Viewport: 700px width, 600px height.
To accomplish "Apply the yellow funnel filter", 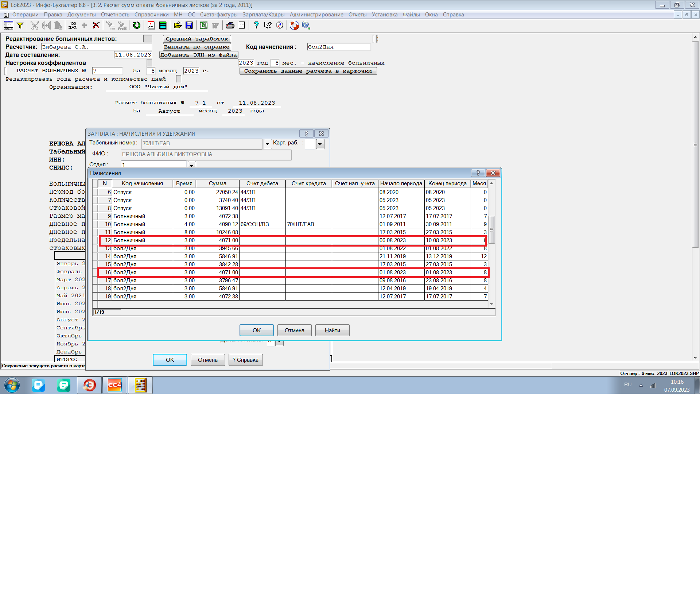I will click(20, 25).
